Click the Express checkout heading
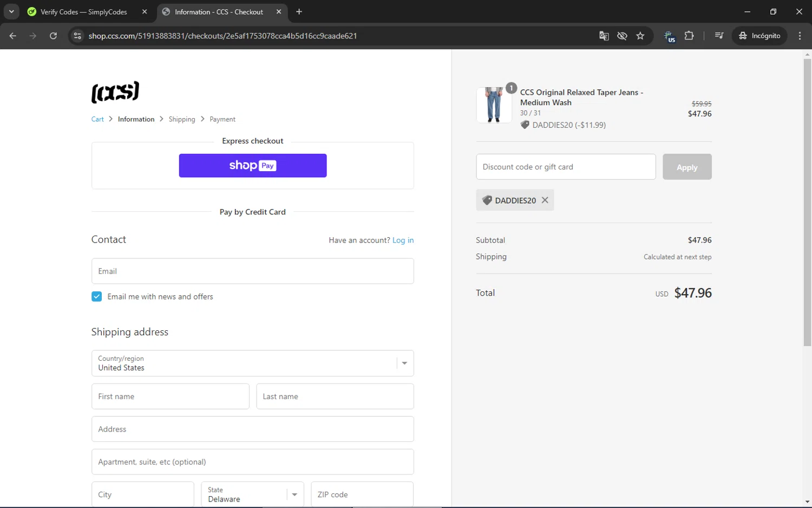This screenshot has width=812, height=508. [x=253, y=141]
